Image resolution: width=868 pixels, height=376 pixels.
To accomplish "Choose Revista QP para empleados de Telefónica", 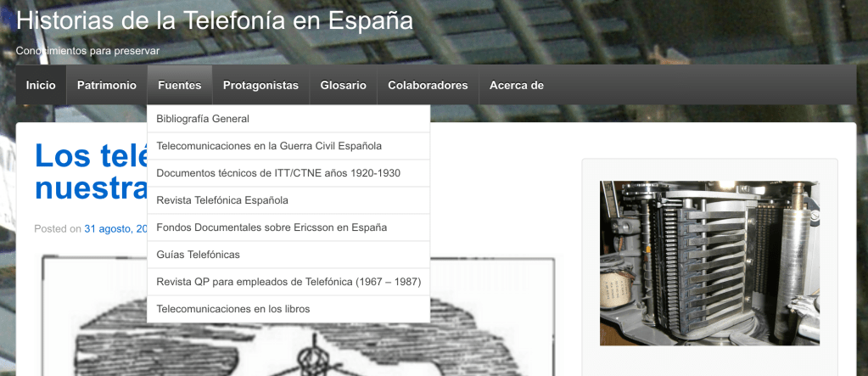I will (288, 282).
